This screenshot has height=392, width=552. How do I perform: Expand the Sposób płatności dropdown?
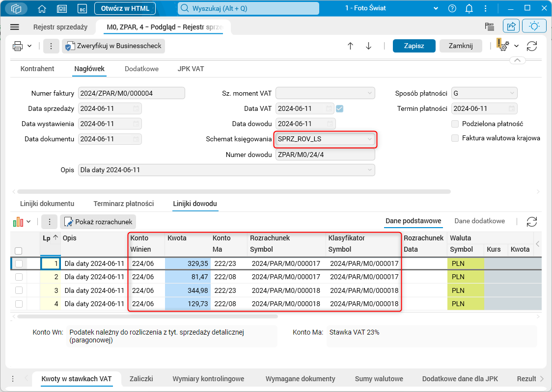(x=512, y=93)
